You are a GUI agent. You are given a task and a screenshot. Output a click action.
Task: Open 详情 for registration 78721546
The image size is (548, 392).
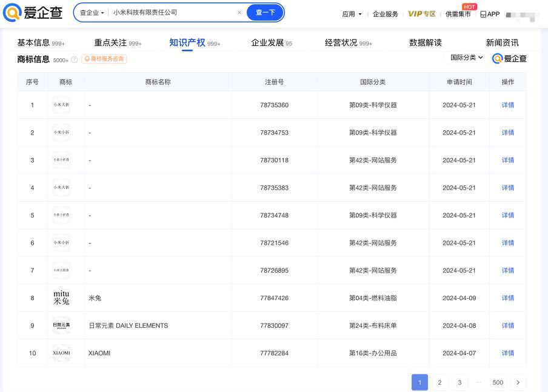508,243
